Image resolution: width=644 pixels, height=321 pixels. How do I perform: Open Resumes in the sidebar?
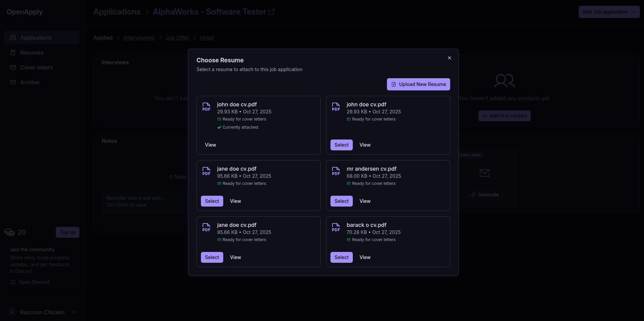coord(42,52)
